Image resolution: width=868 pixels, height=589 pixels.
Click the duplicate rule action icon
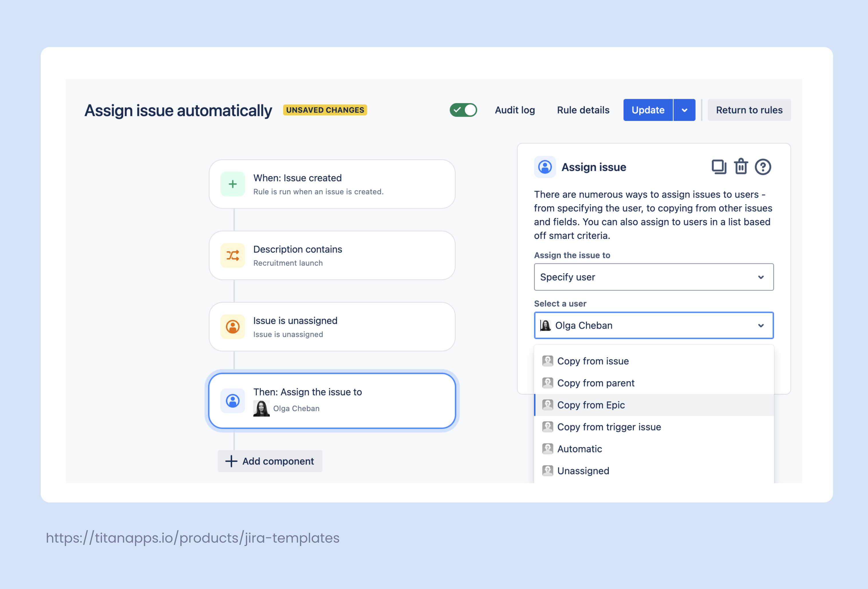(x=719, y=167)
